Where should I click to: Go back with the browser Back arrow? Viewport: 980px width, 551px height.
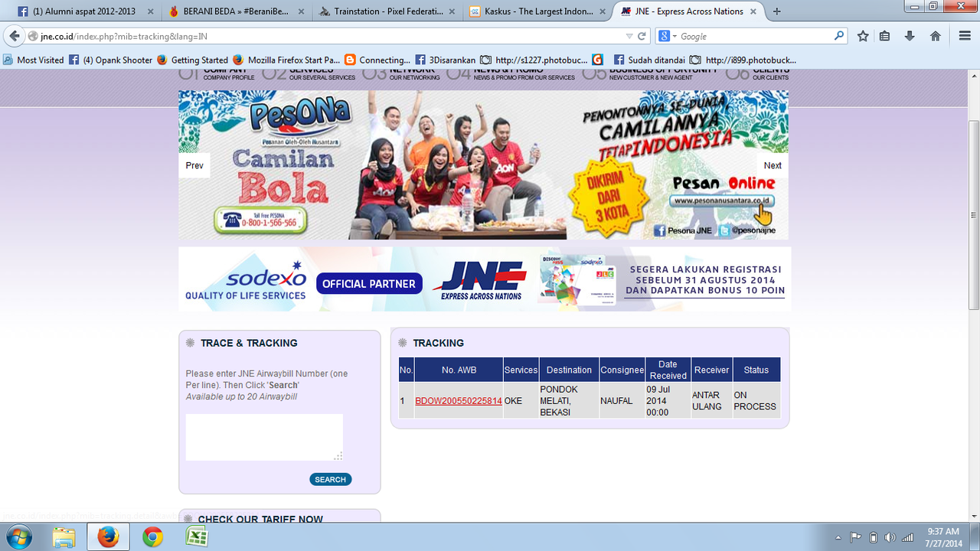(14, 36)
